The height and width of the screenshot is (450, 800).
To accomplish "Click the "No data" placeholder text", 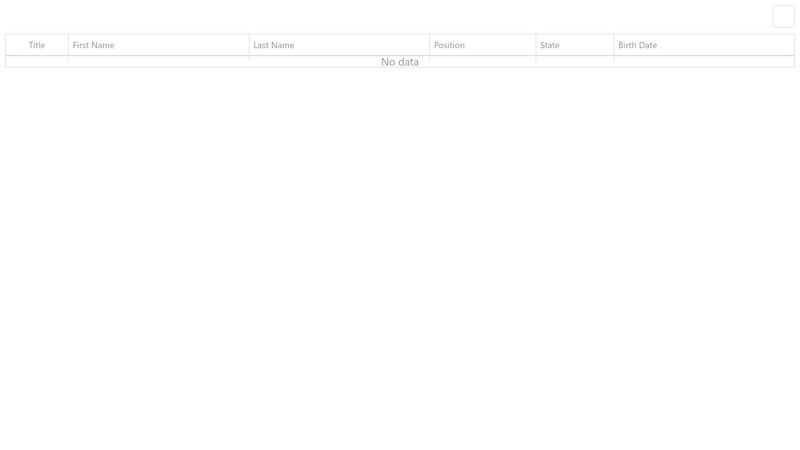I will coord(400,62).
